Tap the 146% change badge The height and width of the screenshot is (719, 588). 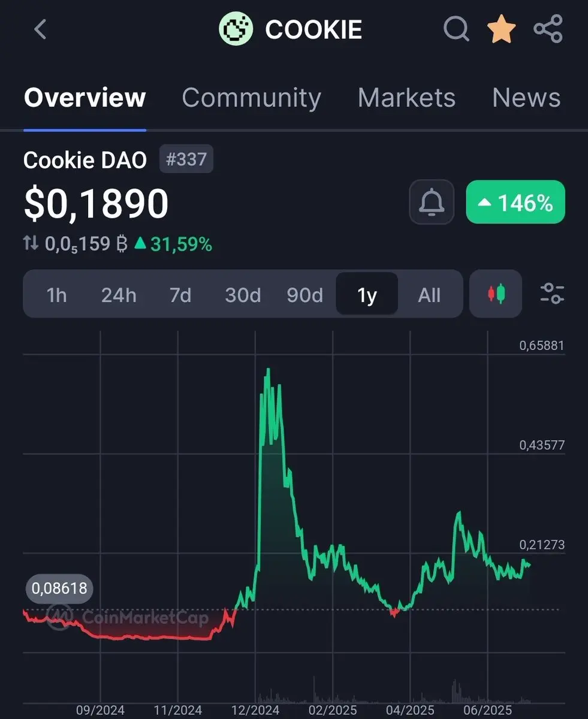[515, 203]
